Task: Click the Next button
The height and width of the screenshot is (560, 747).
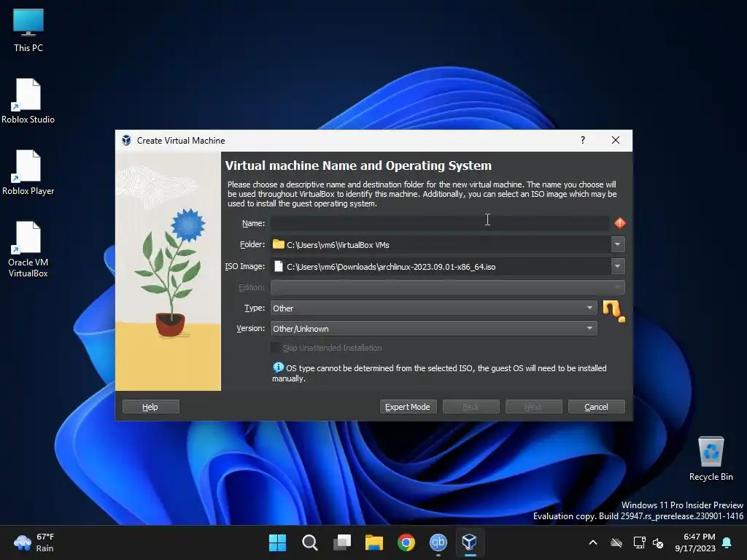Action: click(x=533, y=407)
